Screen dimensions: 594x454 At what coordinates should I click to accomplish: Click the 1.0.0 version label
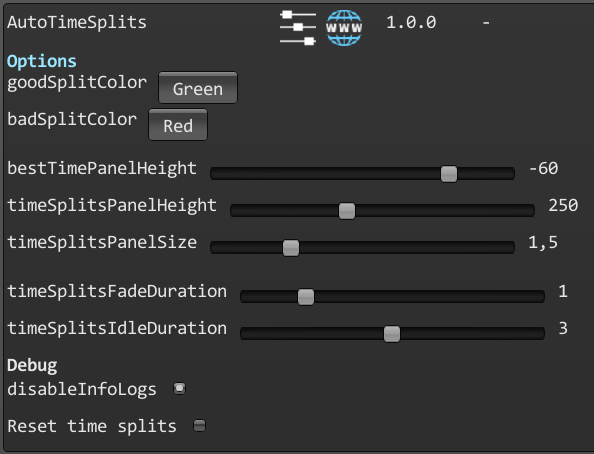pos(411,22)
